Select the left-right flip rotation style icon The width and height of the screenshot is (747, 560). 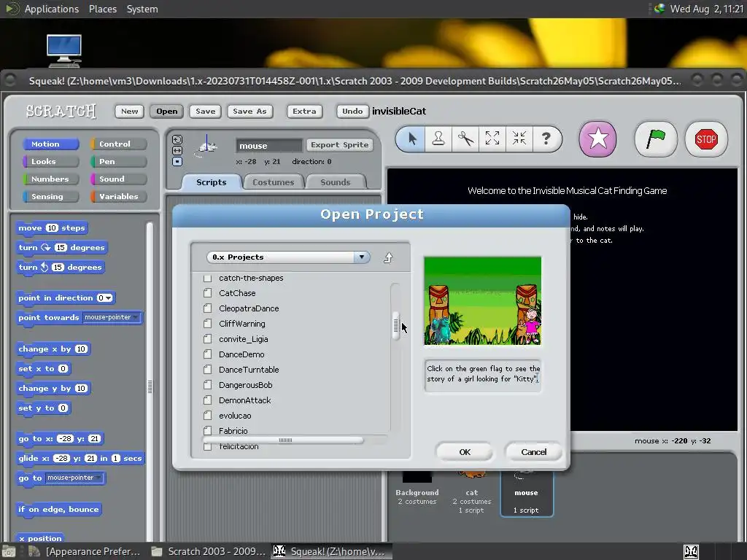point(177,150)
